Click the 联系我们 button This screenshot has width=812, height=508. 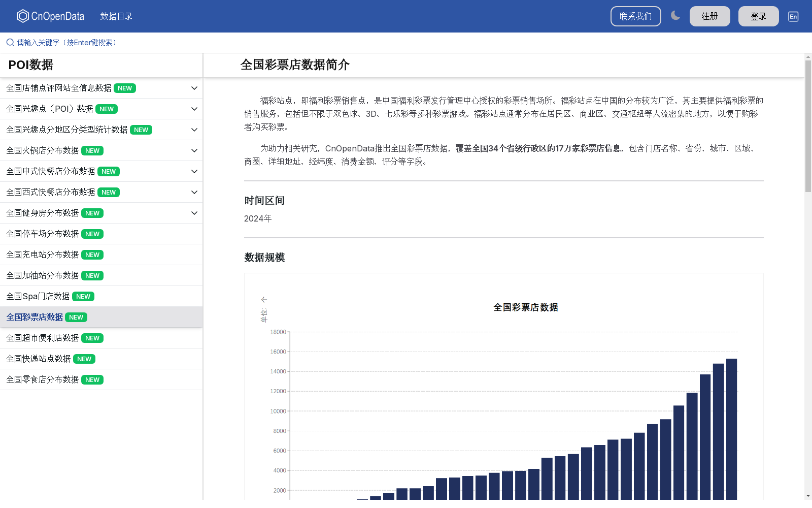point(635,16)
